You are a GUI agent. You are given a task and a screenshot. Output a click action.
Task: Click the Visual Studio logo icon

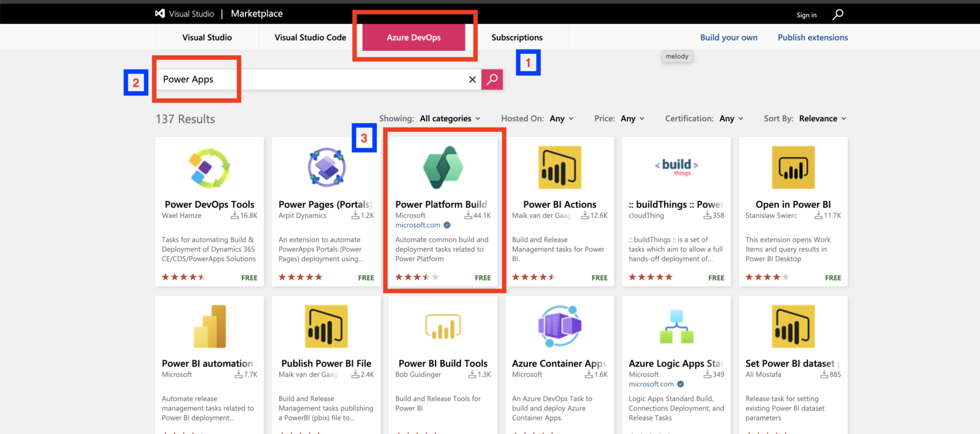pyautogui.click(x=160, y=13)
